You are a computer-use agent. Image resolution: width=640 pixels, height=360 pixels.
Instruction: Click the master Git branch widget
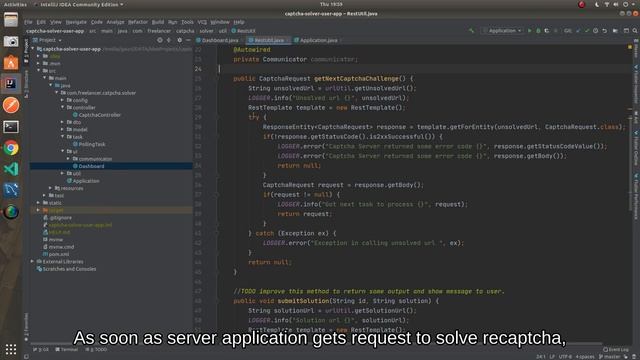[610, 357]
